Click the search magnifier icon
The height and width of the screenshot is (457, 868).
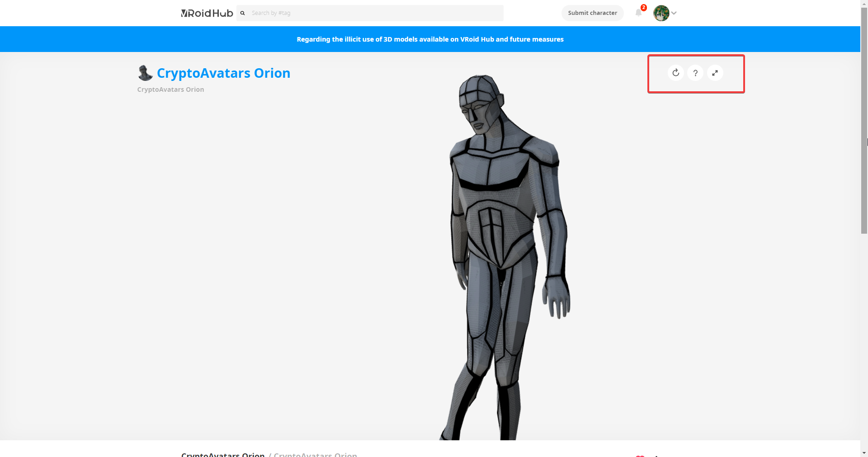point(243,13)
